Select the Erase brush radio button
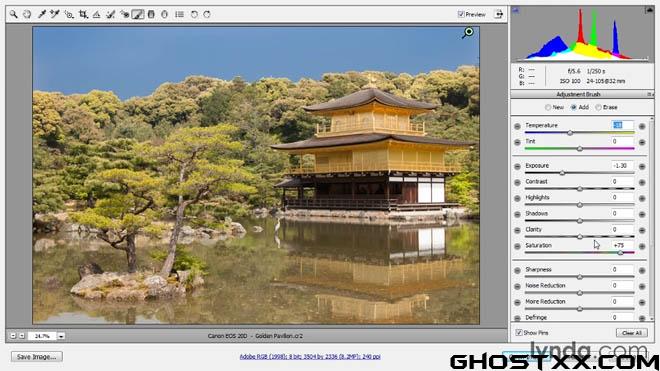This screenshot has height=371, width=660. coord(598,107)
